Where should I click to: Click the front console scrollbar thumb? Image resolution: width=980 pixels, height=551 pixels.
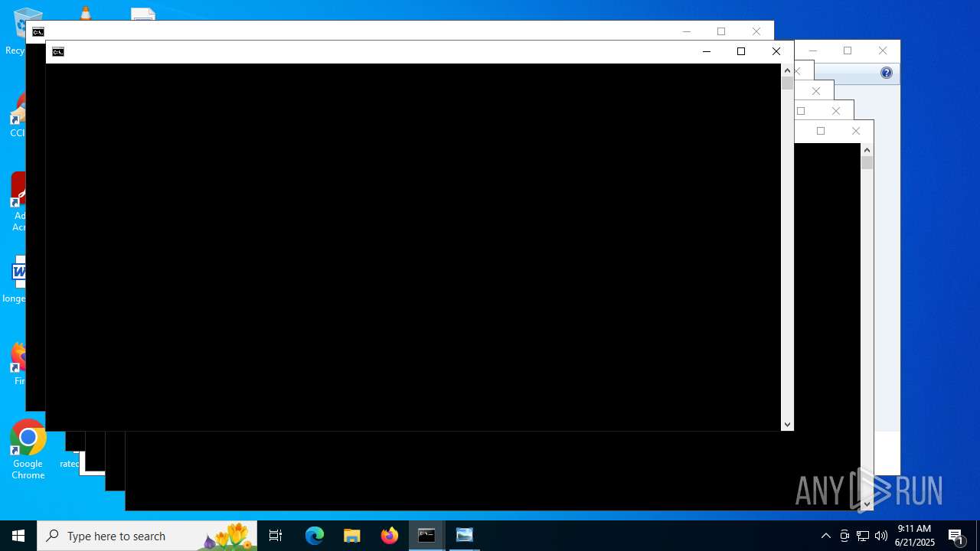(787, 83)
